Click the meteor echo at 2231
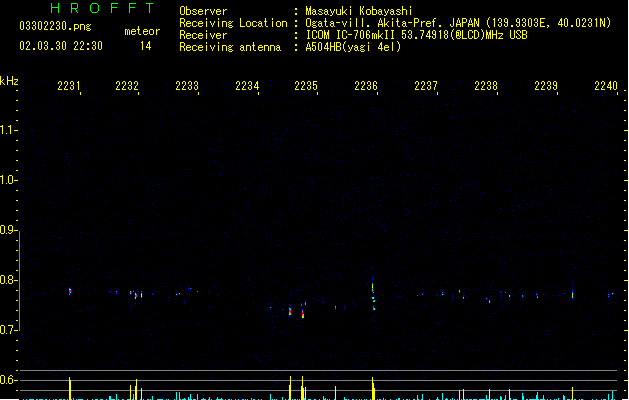 [70, 291]
